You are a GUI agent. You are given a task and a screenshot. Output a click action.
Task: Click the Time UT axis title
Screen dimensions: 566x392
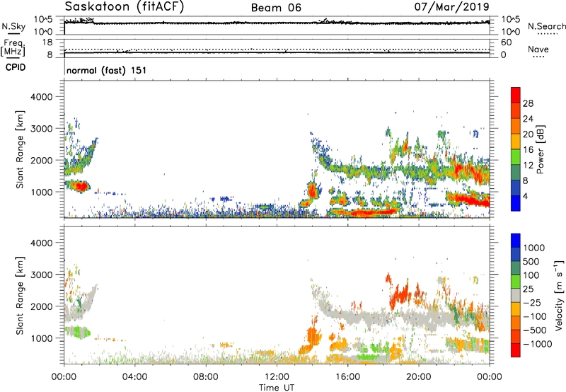277,388
